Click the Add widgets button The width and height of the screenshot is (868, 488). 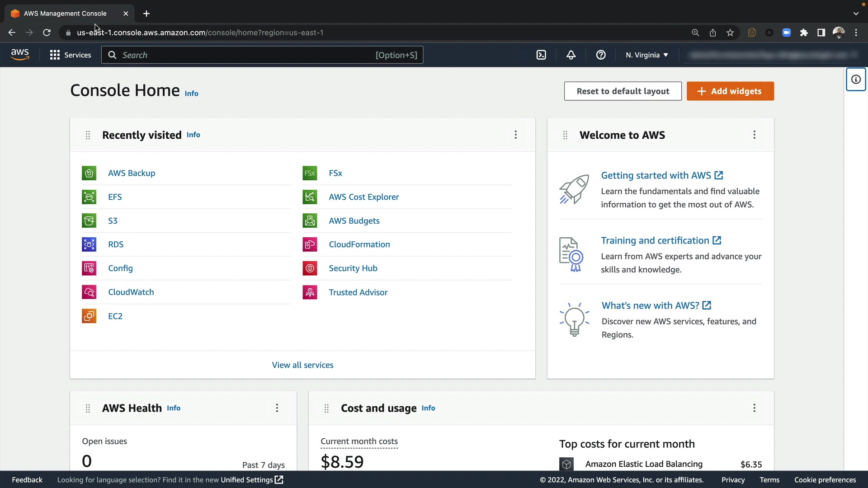(730, 91)
